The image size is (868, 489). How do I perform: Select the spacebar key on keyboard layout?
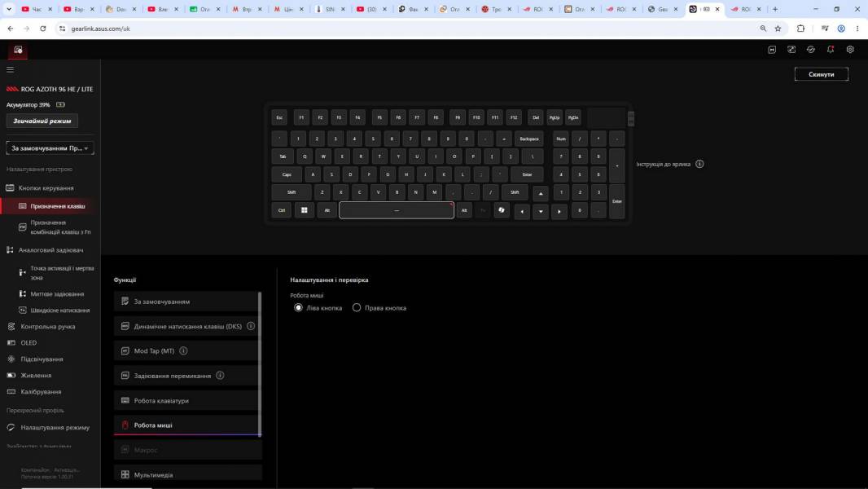397,210
